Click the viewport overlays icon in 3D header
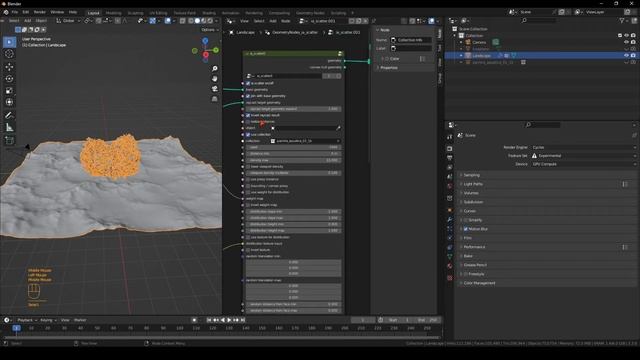640x360 pixels. [x=168, y=21]
